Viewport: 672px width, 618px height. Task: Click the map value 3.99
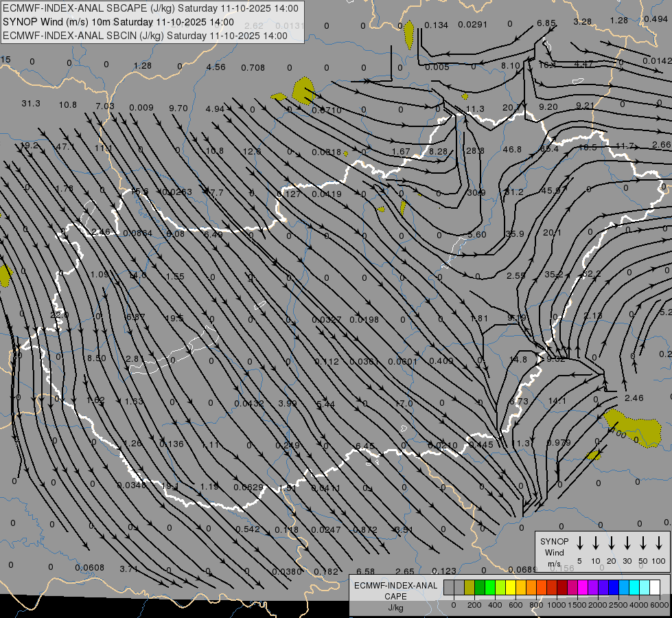tap(288, 404)
